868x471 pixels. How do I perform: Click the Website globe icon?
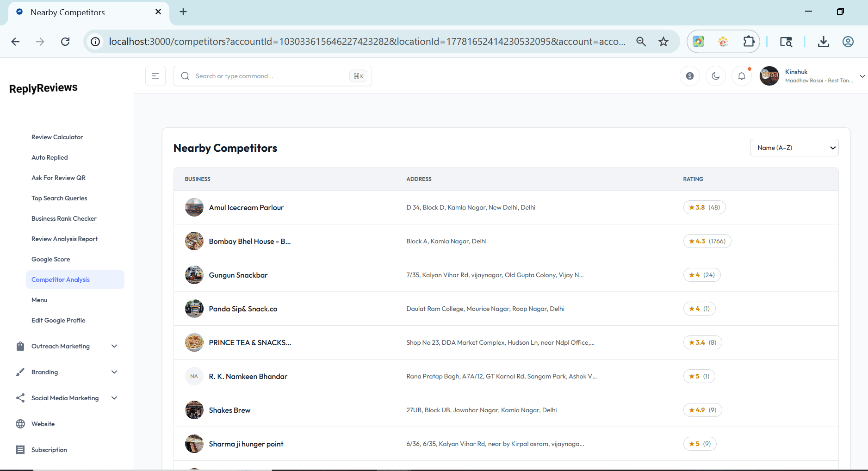click(x=20, y=424)
